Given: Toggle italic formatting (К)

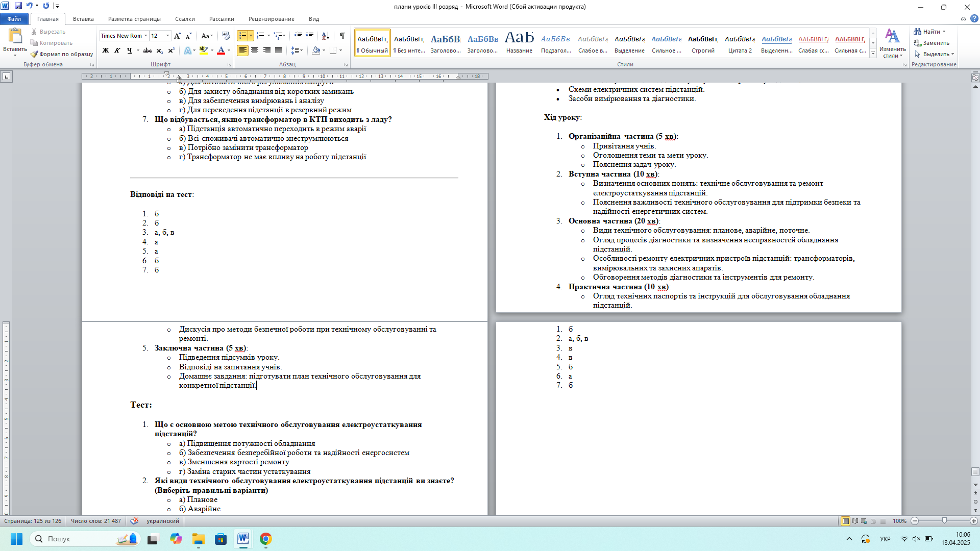Looking at the screenshot, I should click(117, 51).
